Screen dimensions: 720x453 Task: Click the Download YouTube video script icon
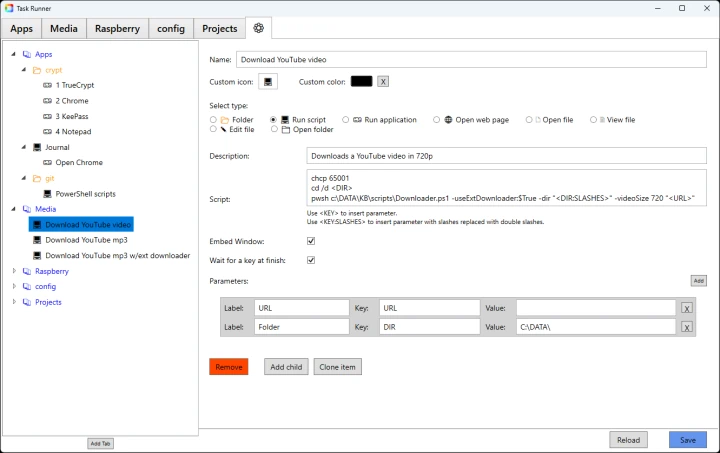point(37,224)
